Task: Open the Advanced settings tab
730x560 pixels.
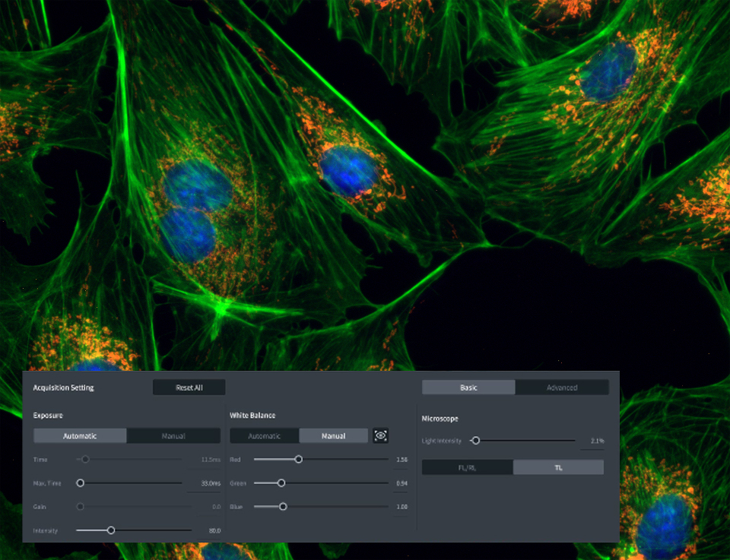Action: (x=562, y=388)
